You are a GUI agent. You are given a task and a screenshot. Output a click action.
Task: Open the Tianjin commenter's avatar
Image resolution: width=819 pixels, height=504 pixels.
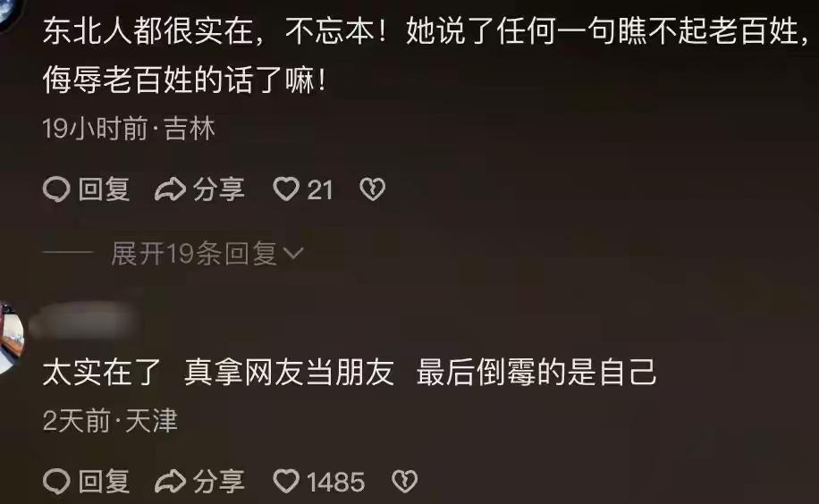point(10,338)
